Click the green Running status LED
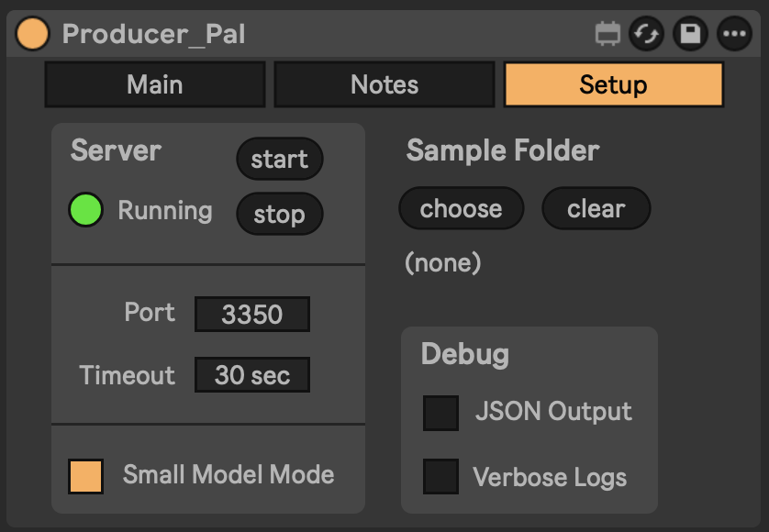The width and height of the screenshot is (769, 532). [x=85, y=210]
